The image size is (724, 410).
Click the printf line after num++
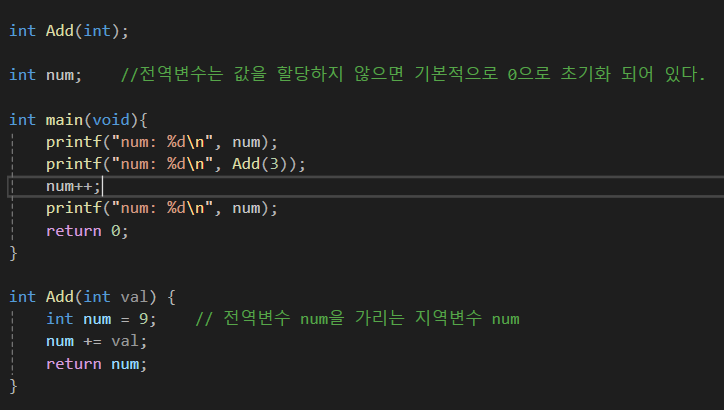(162, 208)
